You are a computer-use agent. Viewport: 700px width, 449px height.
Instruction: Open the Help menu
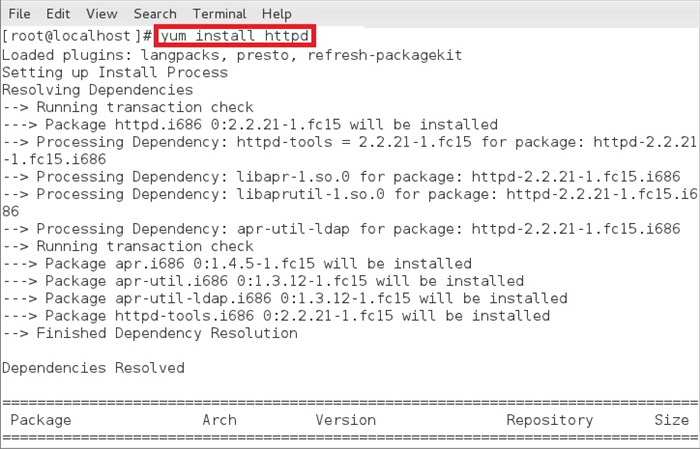[277, 14]
